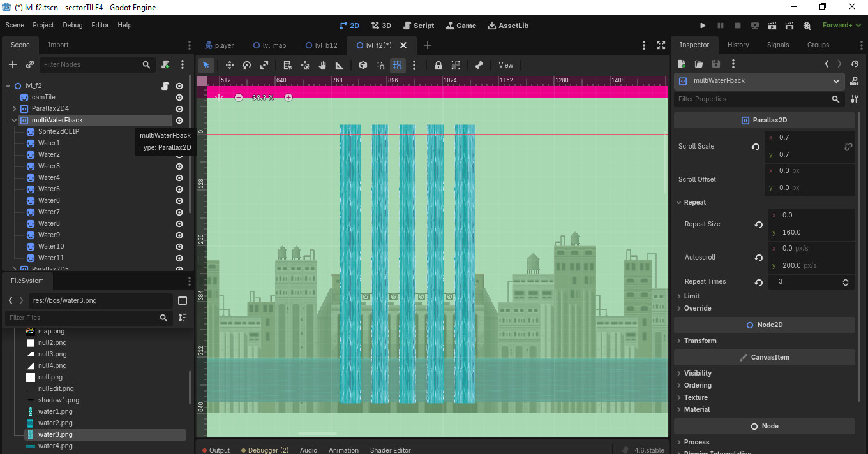Screen dimensions: 868x454
Task: Select the Rotate tool
Action: 247,65
